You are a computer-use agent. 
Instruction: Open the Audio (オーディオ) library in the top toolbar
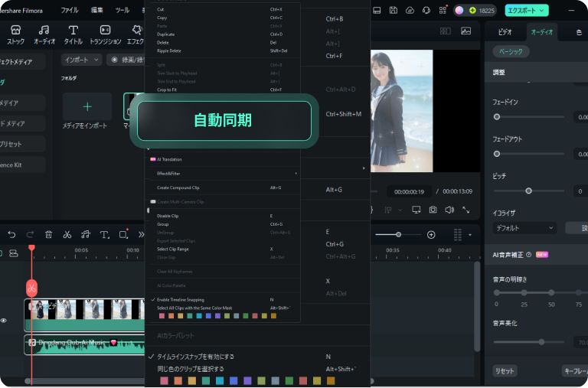(44, 35)
